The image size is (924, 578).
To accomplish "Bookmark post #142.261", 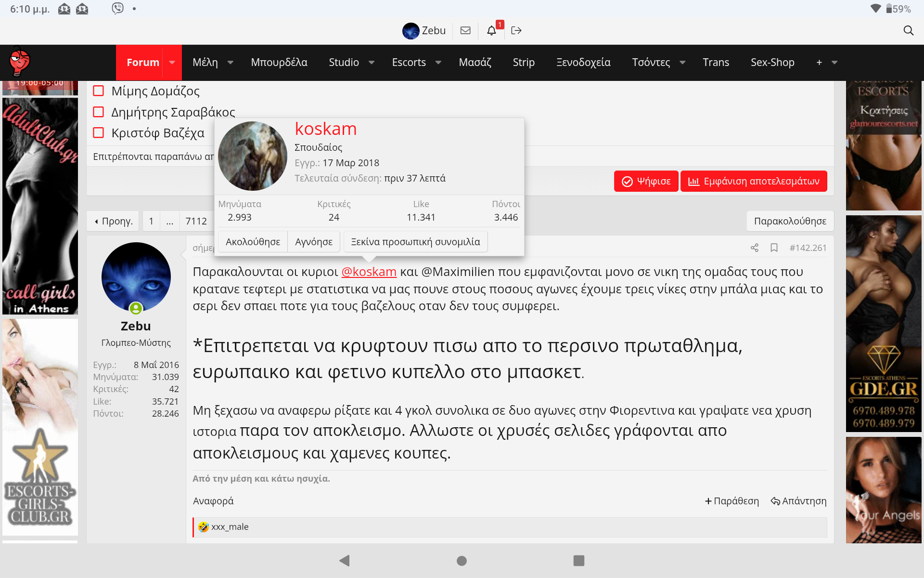I will pyautogui.click(x=774, y=248).
